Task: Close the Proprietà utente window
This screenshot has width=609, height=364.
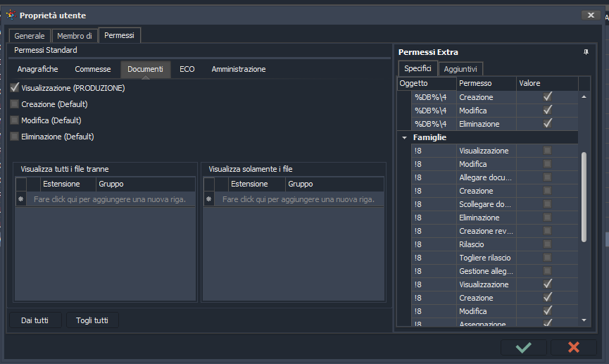Action: (x=589, y=15)
